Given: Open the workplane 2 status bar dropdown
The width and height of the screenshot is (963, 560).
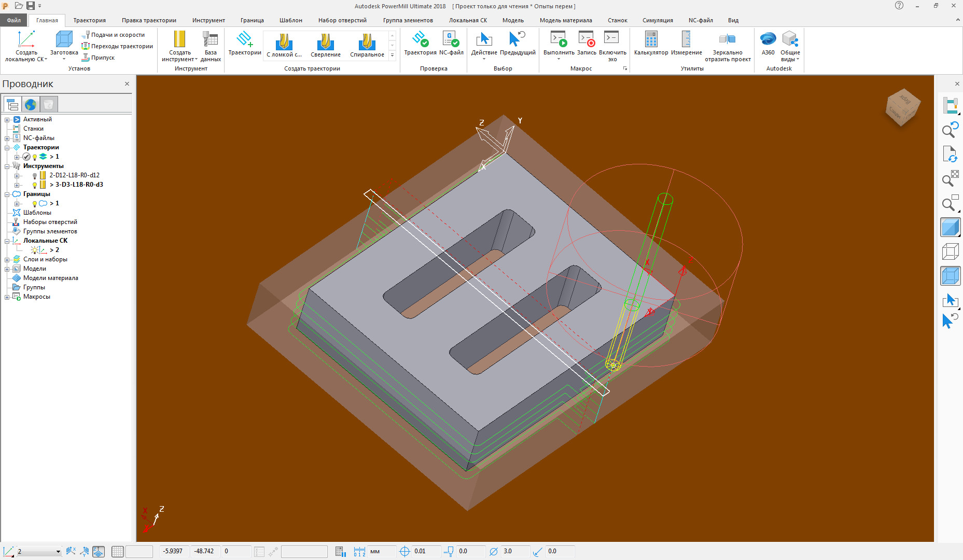Looking at the screenshot, I should tap(58, 552).
